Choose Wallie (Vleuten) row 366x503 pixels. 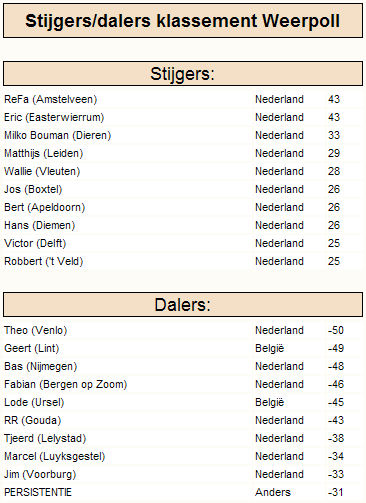tap(183, 171)
